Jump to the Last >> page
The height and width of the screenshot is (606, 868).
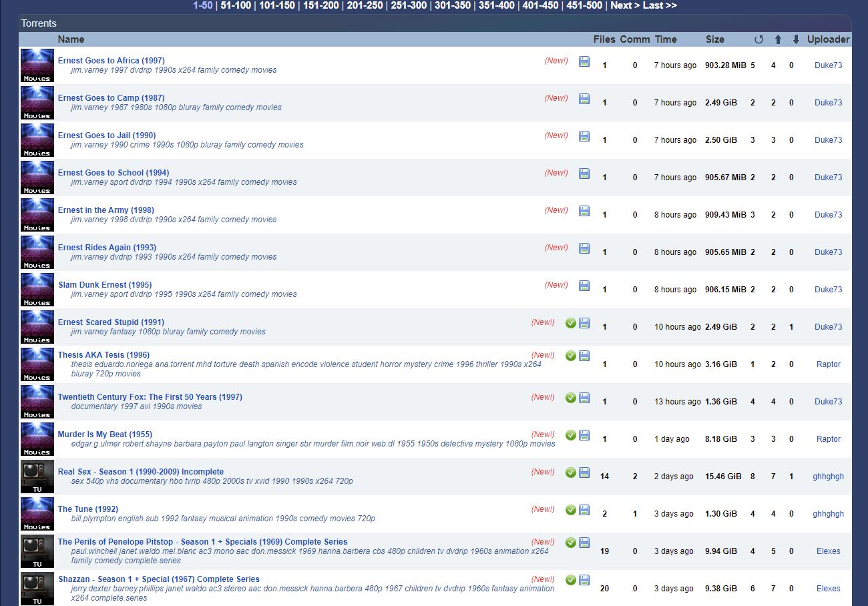(x=660, y=5)
